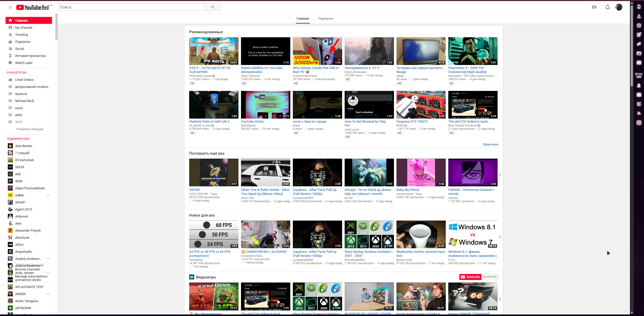Open the GTA 5 ЭТО ЖЕСТЬ thumbnail
Screen dimensions: 644x316
point(214,51)
